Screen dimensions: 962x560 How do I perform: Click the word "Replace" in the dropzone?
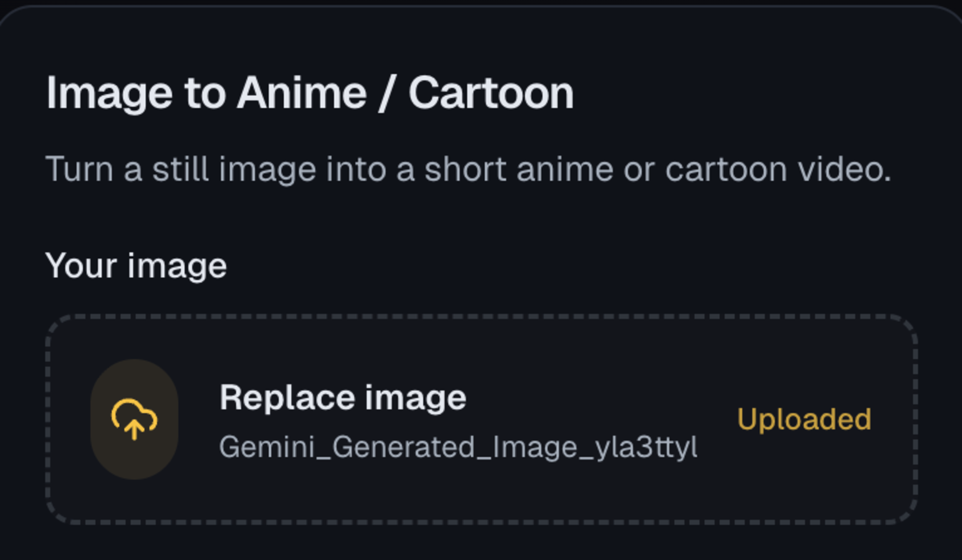click(x=286, y=398)
